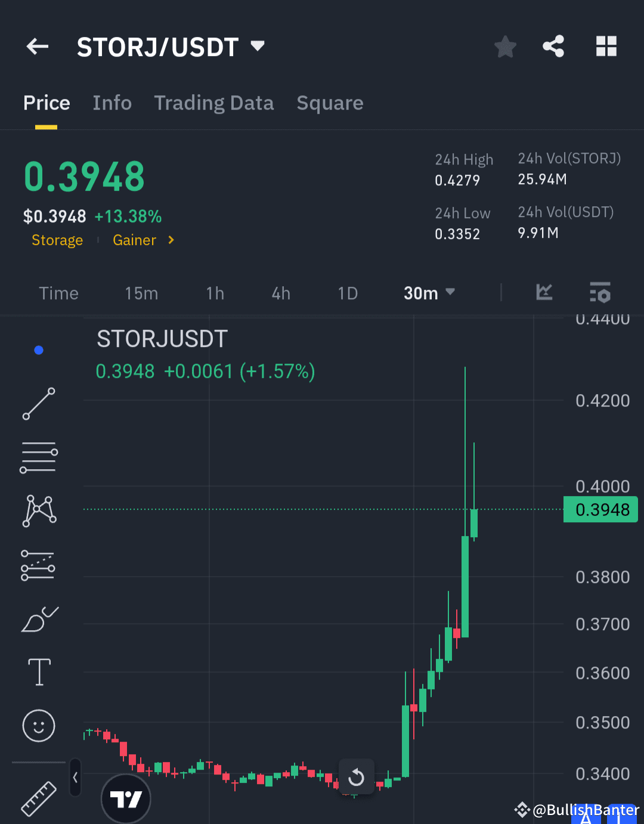Star STORJ/USDT as a favorite

click(x=505, y=46)
